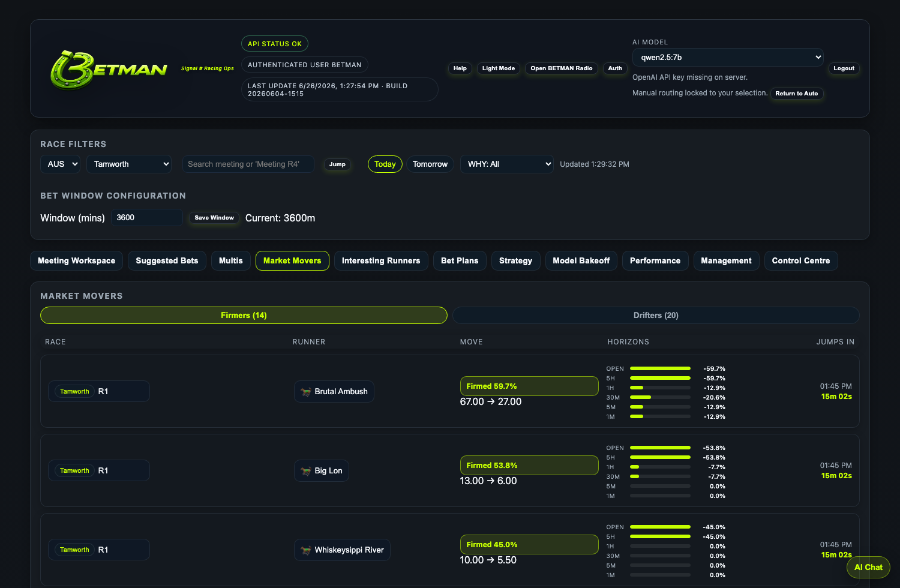Click the 30M horizon bar for Brutal Ambush
Image resolution: width=900 pixels, height=588 pixels.
660,397
